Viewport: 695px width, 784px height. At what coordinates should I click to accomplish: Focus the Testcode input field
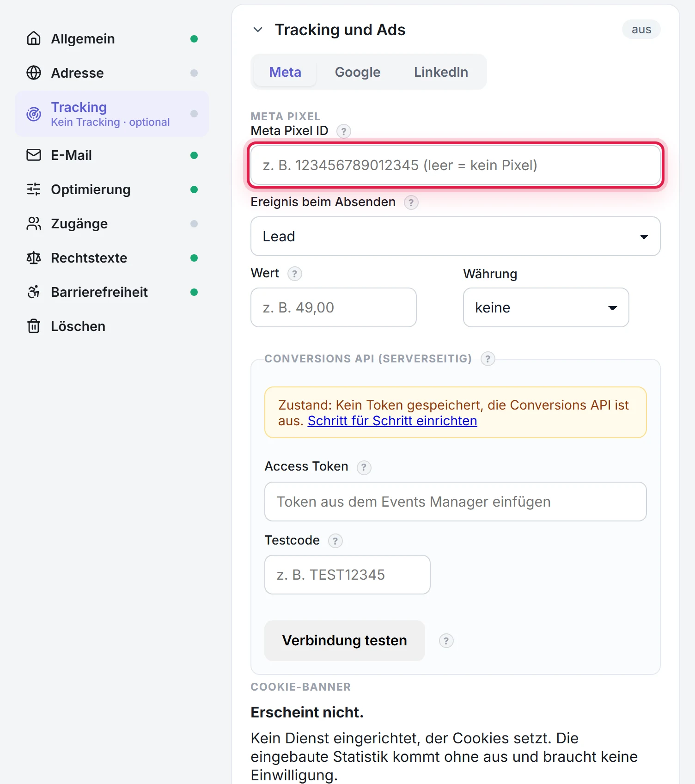[347, 575]
